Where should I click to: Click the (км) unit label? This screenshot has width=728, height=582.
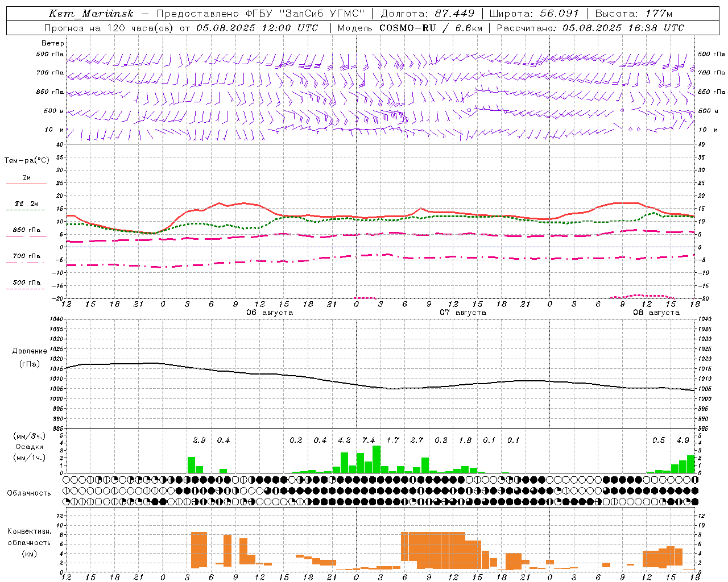(x=29, y=554)
